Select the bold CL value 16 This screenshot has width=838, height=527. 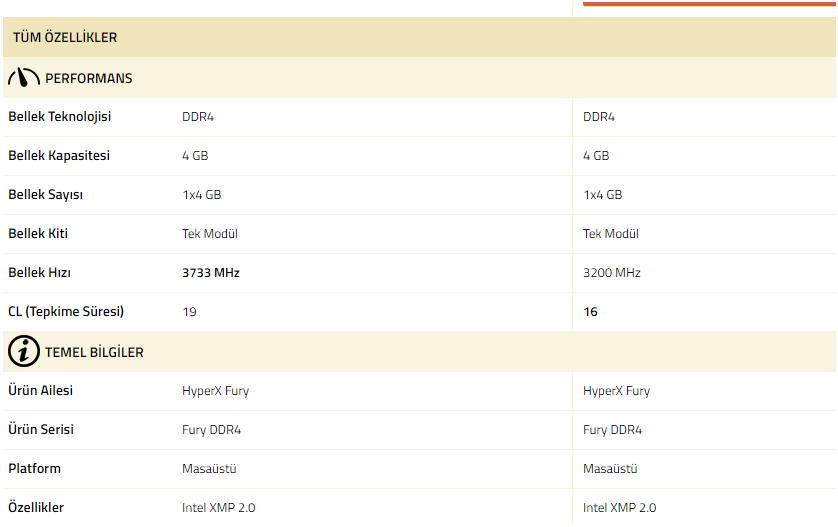click(590, 312)
